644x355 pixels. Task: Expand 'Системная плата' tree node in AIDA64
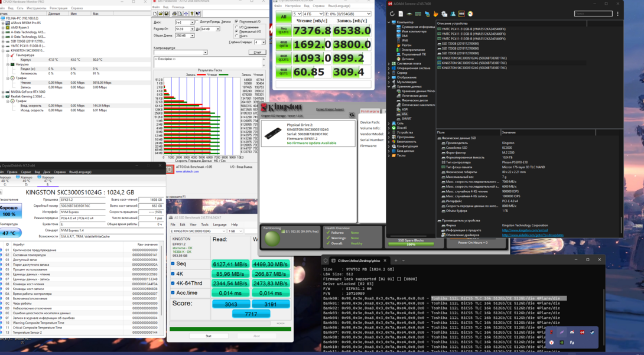[389, 63]
